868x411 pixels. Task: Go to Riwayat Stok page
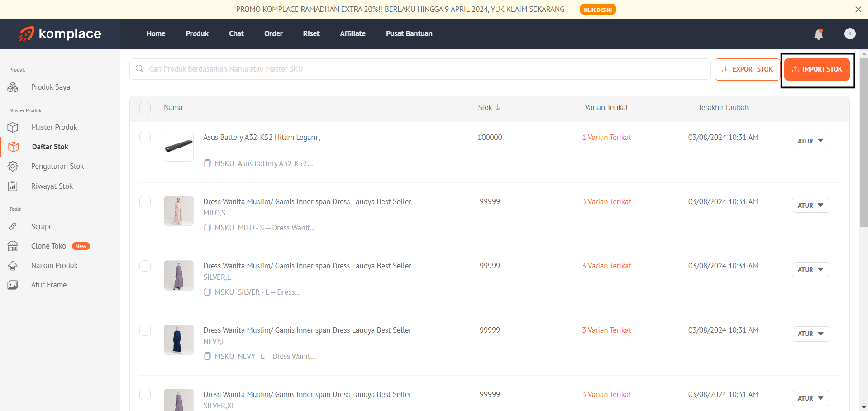coord(52,186)
